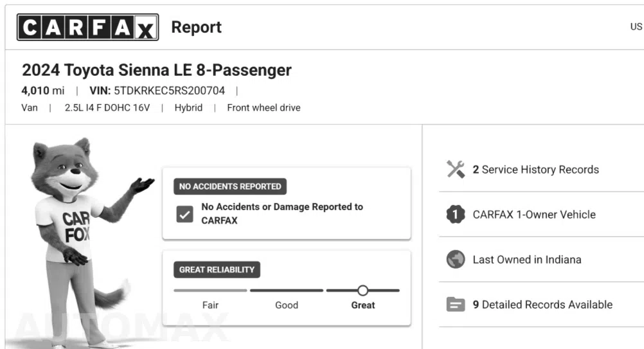View 9 Detailed Records Available
This screenshot has width=644, height=349.
pos(542,305)
